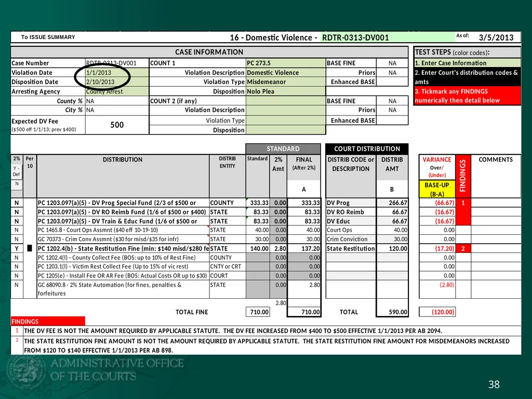Click the 2% amount 2.80 for State Restitution

pos(278,248)
